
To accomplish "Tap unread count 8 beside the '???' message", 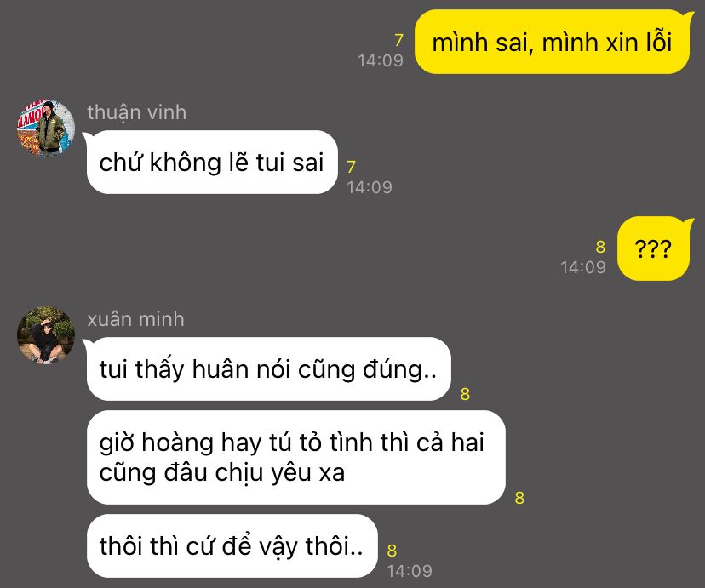I will click(x=600, y=247).
